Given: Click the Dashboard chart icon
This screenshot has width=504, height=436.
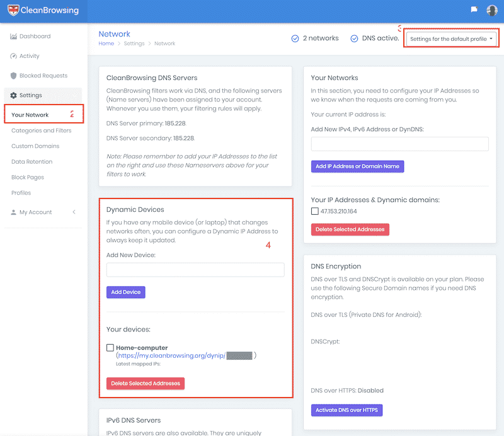Looking at the screenshot, I should 14,37.
